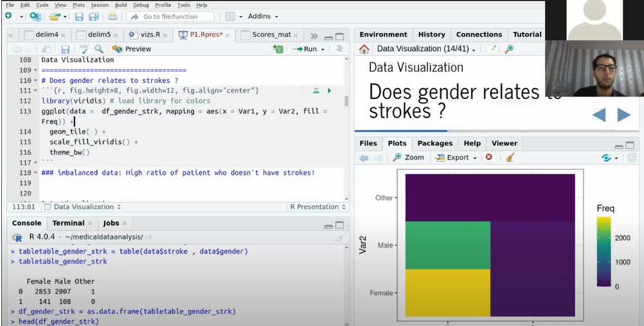Image resolution: width=644 pixels, height=326 pixels.
Task: Save current document from main toolbar
Action: pos(79,17)
